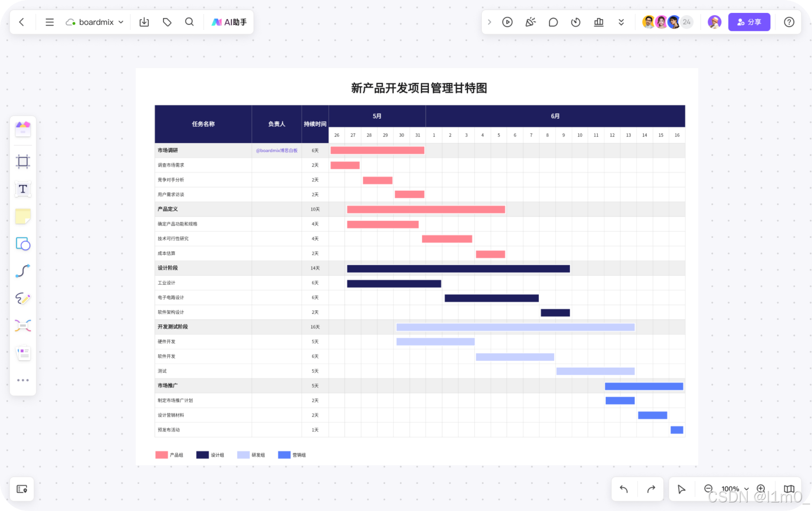Open the timer icon
Viewport: 812px width, 511px height.
[x=576, y=22]
